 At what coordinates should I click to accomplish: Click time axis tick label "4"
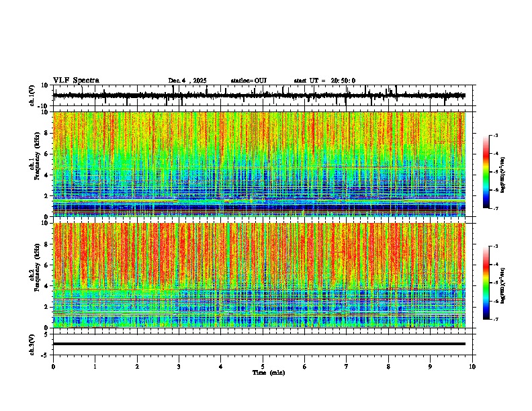[221, 367]
